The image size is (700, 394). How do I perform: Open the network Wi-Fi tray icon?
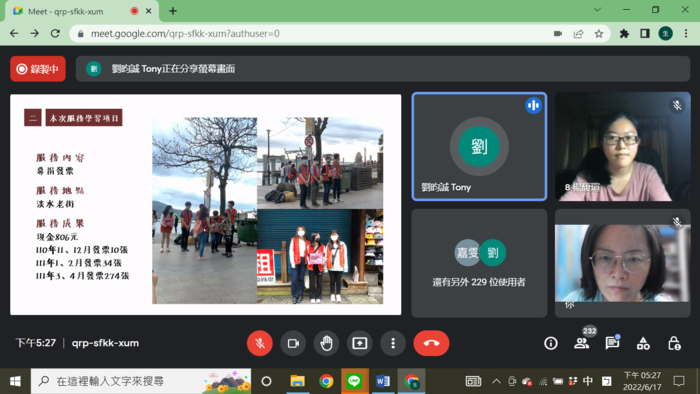(x=543, y=382)
